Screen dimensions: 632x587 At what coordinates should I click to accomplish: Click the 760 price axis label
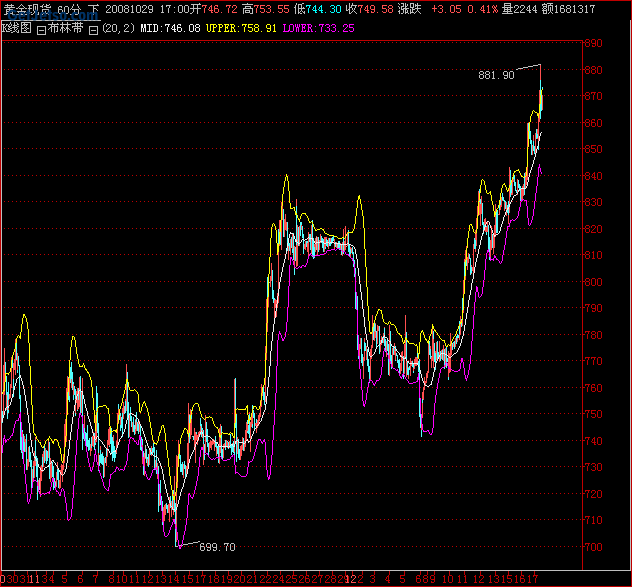point(594,388)
